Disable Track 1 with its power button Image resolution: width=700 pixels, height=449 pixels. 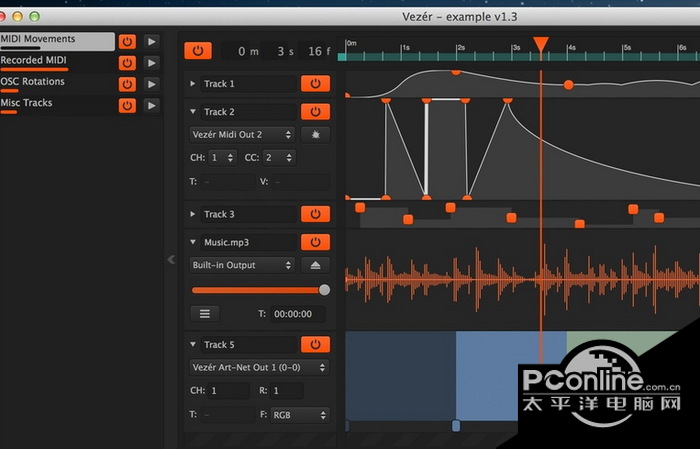click(316, 83)
